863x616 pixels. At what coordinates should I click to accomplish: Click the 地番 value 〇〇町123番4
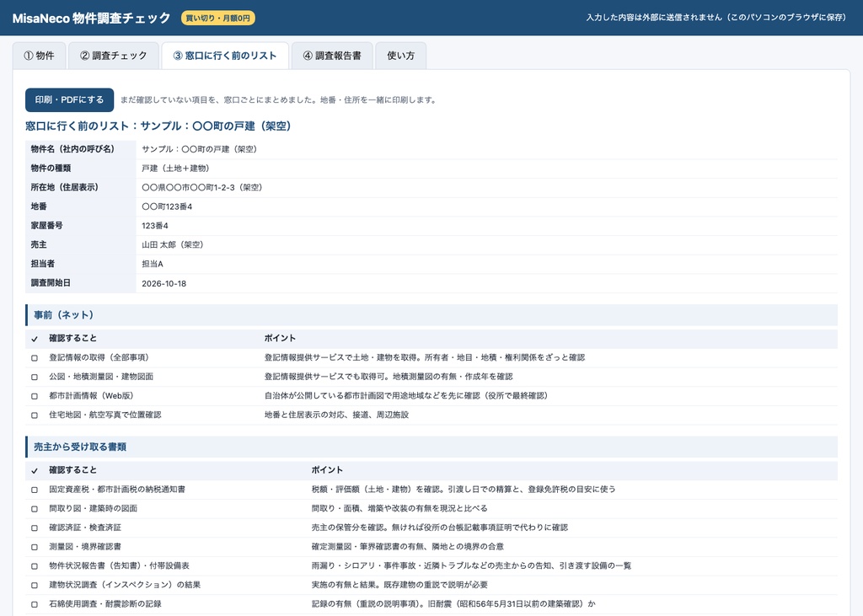click(167, 206)
